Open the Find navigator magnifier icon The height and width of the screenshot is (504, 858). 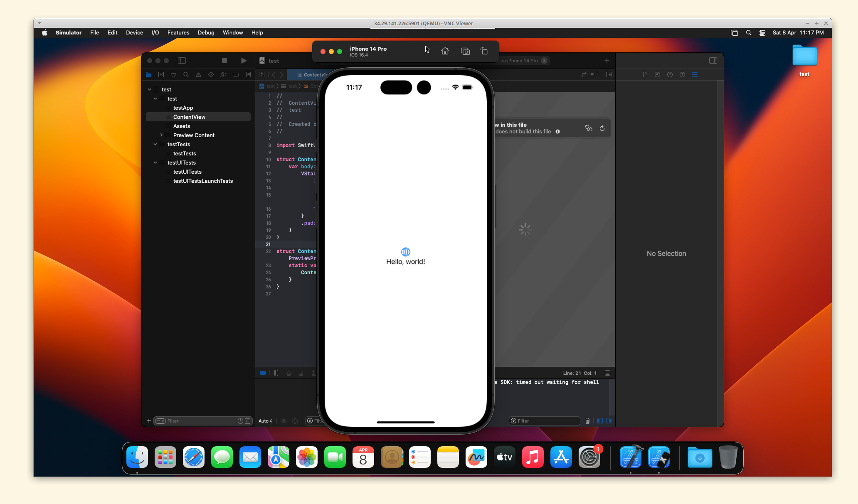(186, 75)
